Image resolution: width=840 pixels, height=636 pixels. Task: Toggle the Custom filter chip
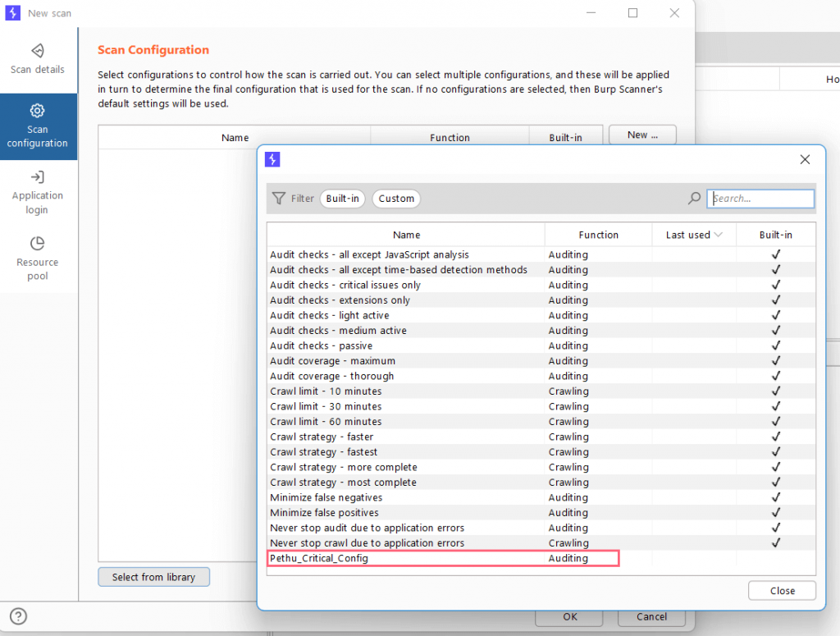396,199
